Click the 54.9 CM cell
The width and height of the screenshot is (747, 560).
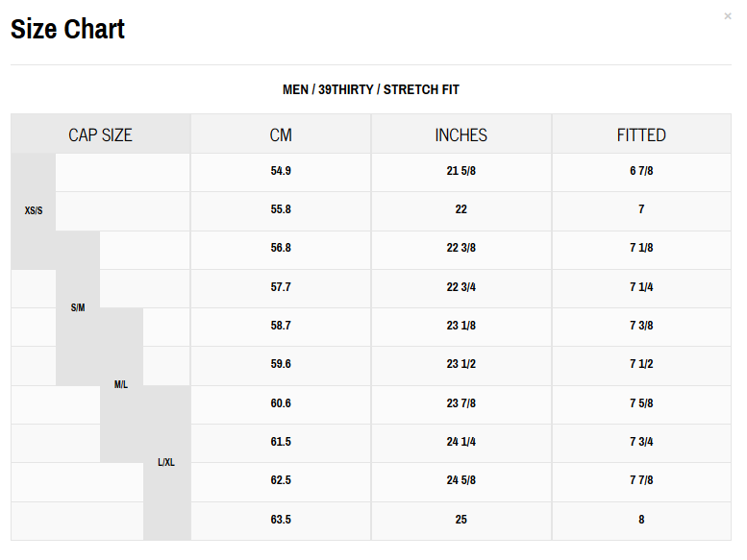point(281,171)
